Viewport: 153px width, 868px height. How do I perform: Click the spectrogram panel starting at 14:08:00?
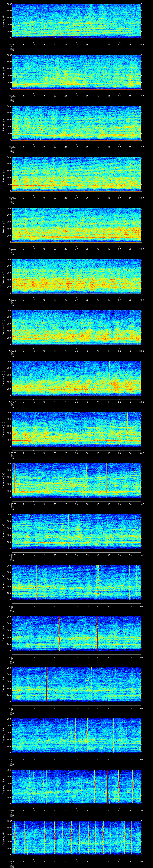(x=76, y=378)
